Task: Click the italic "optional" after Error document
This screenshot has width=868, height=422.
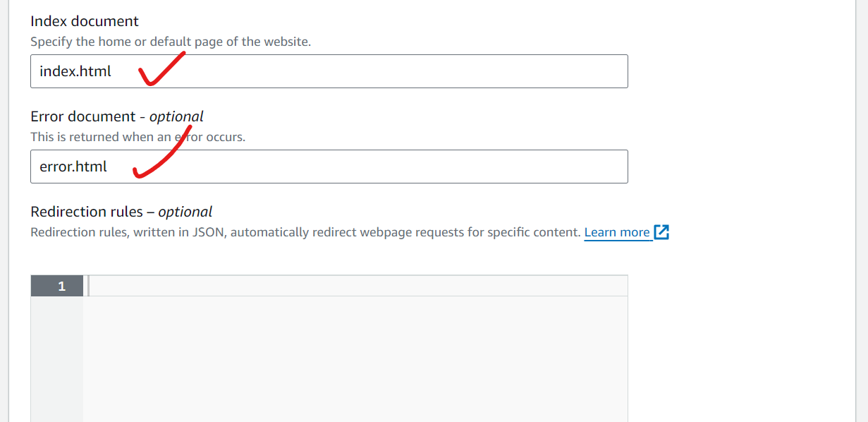Action: click(176, 116)
